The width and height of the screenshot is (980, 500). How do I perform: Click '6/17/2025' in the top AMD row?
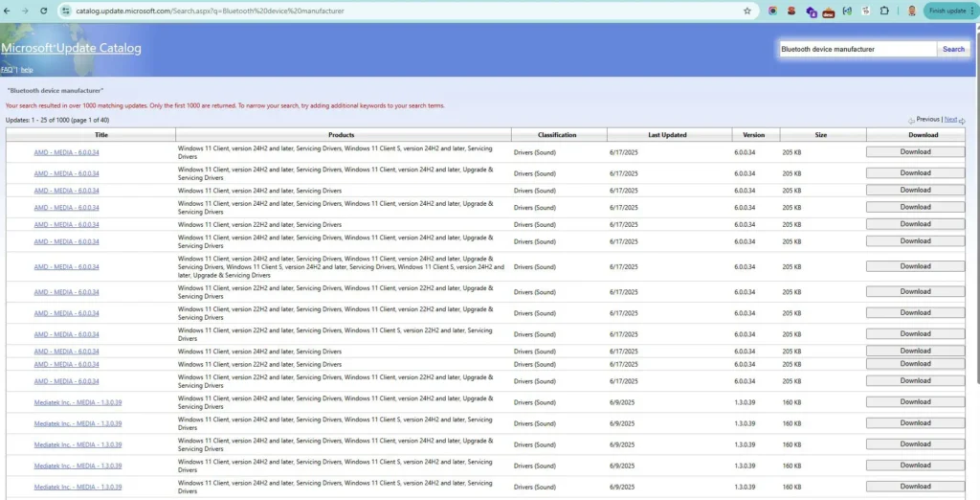[x=624, y=152]
